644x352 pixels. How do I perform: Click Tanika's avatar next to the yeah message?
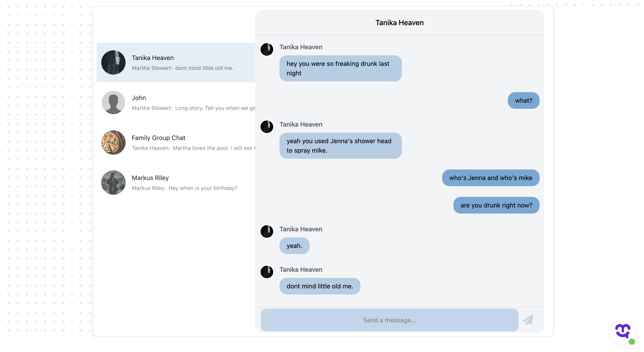[x=267, y=232]
